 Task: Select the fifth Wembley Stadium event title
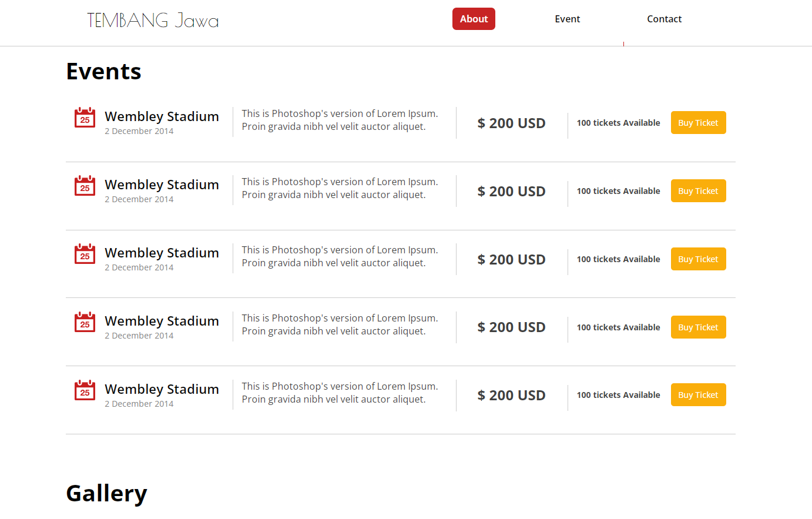point(162,389)
